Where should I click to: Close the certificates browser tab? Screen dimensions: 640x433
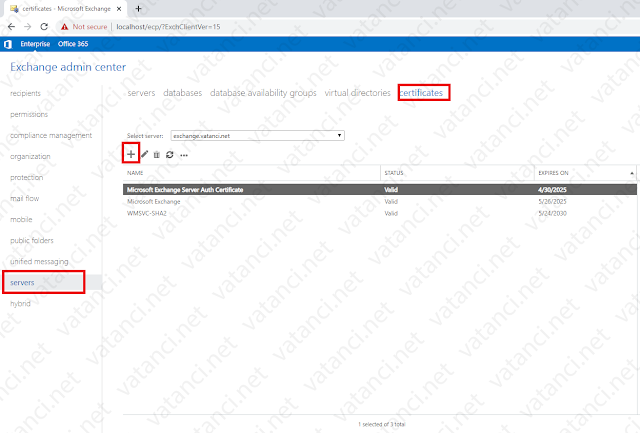[x=119, y=9]
